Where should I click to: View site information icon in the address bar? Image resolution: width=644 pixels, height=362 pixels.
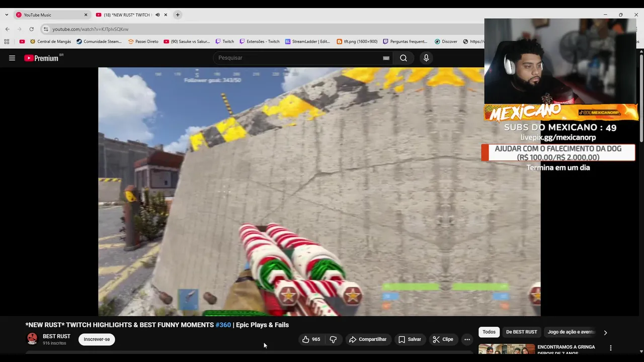point(46,29)
